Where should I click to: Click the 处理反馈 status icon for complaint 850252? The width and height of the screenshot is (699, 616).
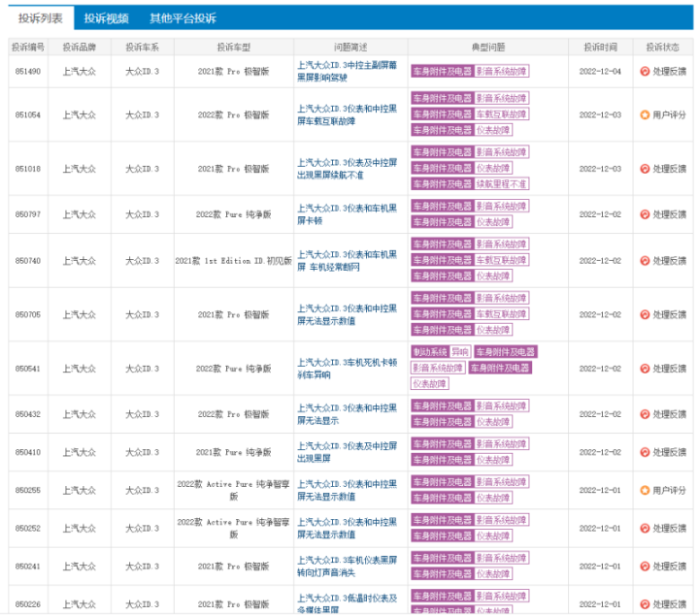pyautogui.click(x=645, y=529)
